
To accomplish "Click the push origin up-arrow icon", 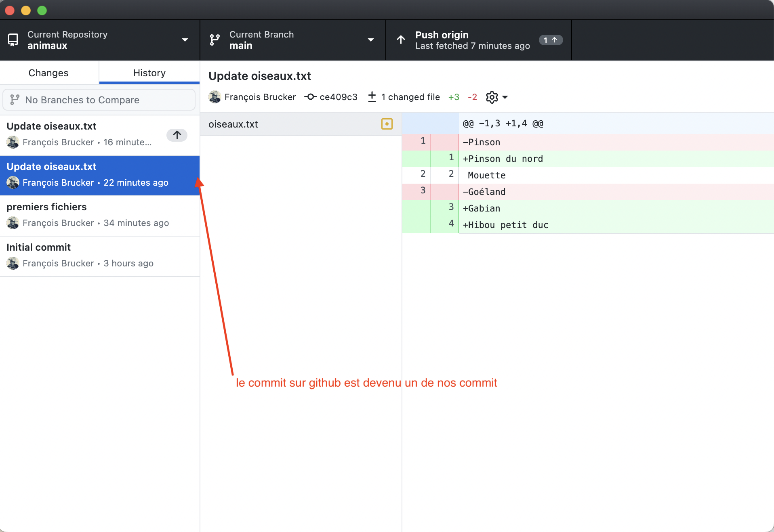I will tap(401, 40).
